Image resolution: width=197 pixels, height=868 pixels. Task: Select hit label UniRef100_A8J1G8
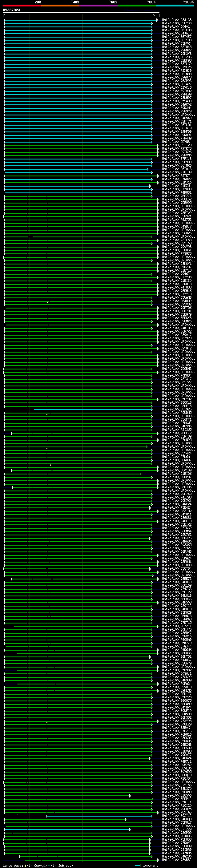(177, 20)
